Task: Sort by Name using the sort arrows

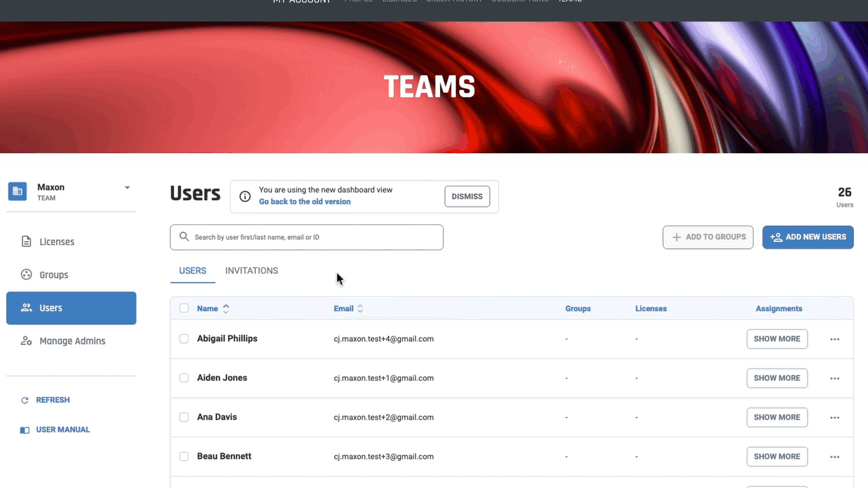Action: pyautogui.click(x=226, y=308)
